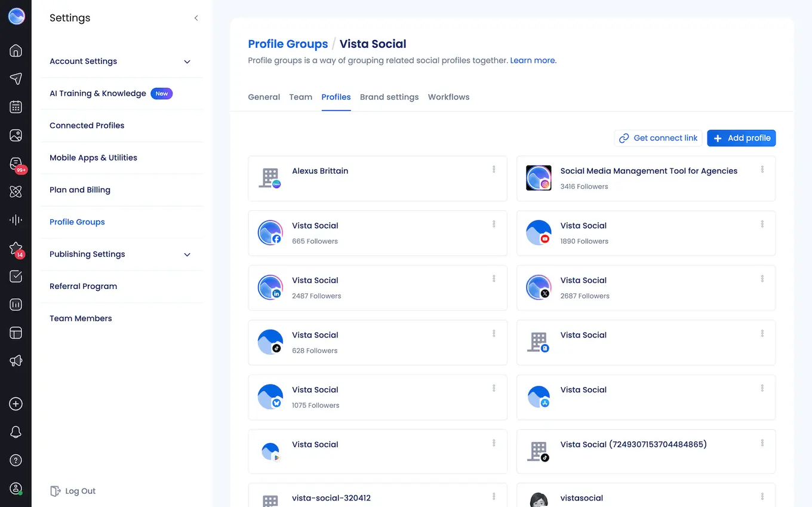Click the Learn more link

pos(532,60)
